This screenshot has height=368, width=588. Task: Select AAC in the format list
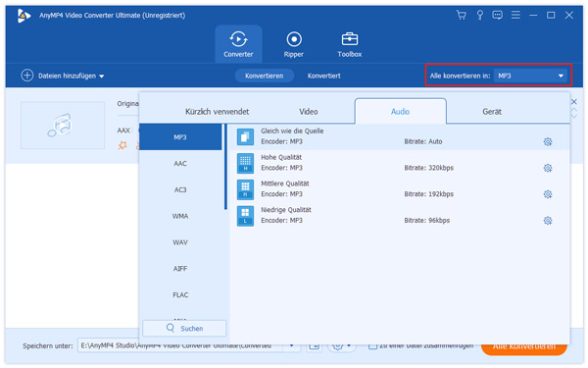(180, 163)
